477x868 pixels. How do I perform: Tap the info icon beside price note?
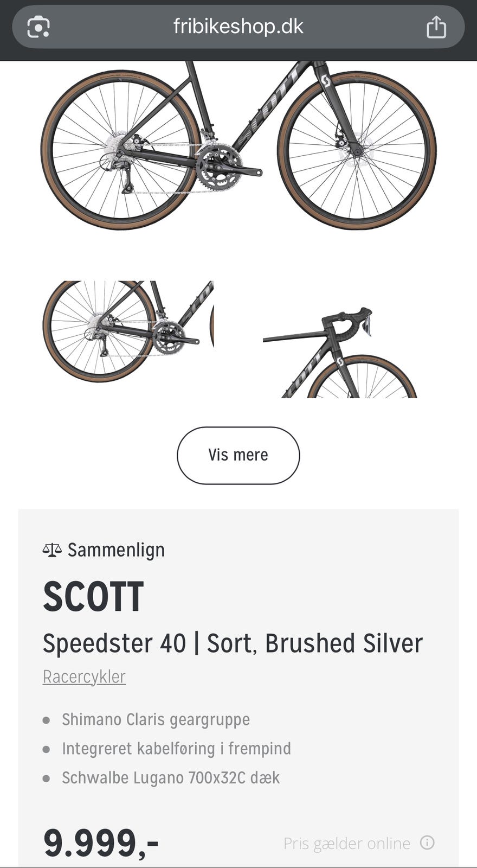[x=427, y=843]
